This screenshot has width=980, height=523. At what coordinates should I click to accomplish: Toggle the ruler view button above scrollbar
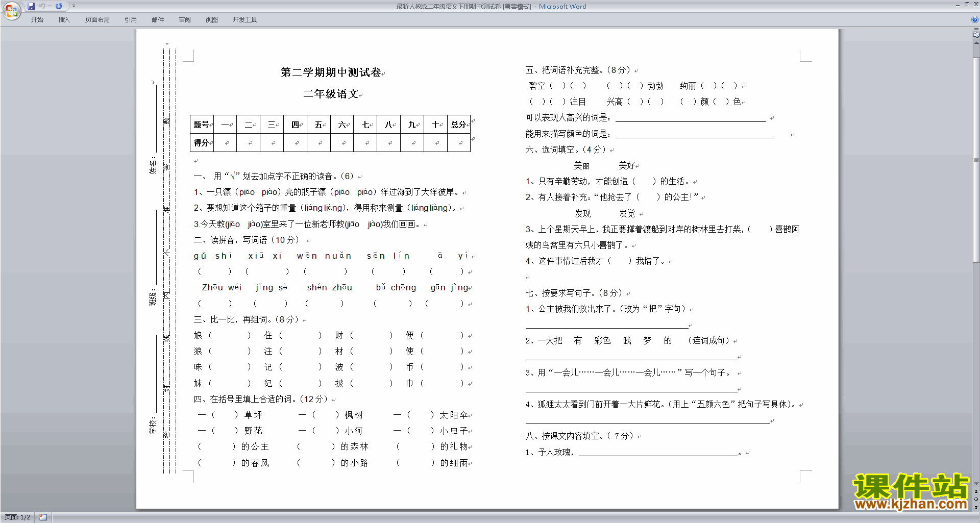pyautogui.click(x=976, y=35)
